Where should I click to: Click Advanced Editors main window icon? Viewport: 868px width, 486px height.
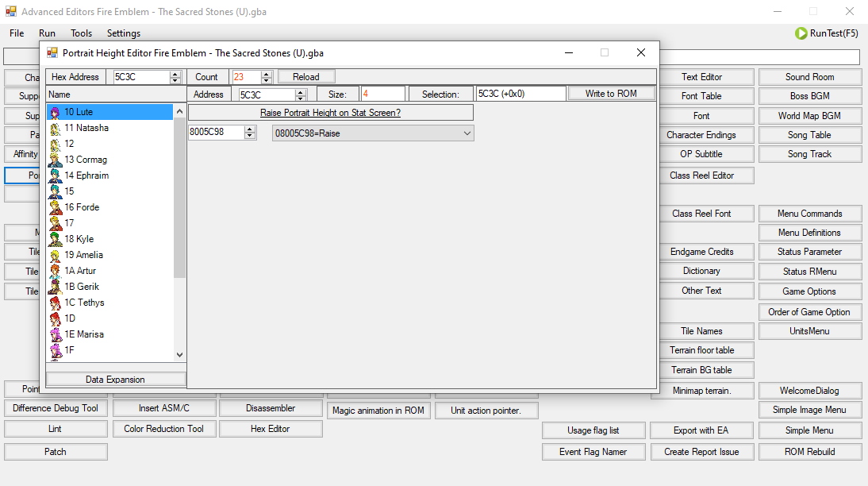(11, 11)
